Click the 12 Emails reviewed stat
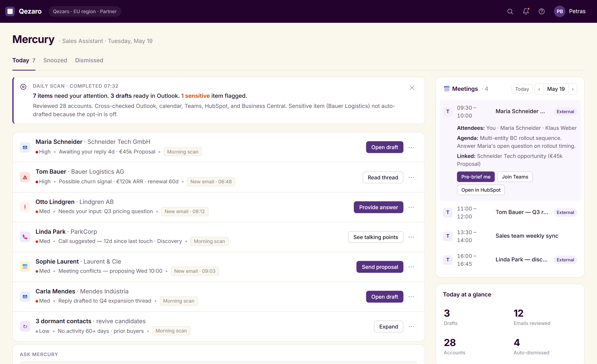The width and height of the screenshot is (597, 364). (532, 317)
